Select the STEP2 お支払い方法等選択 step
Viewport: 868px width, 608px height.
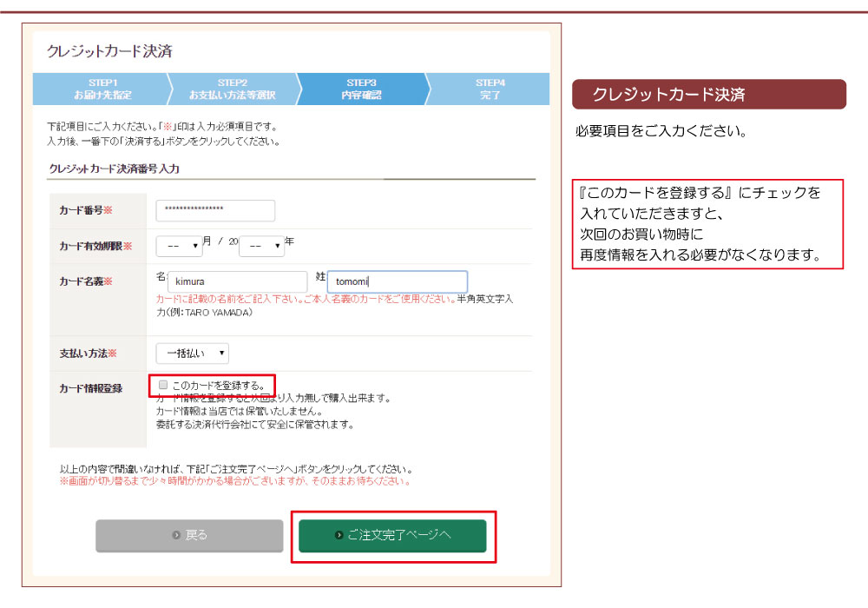pyautogui.click(x=232, y=89)
